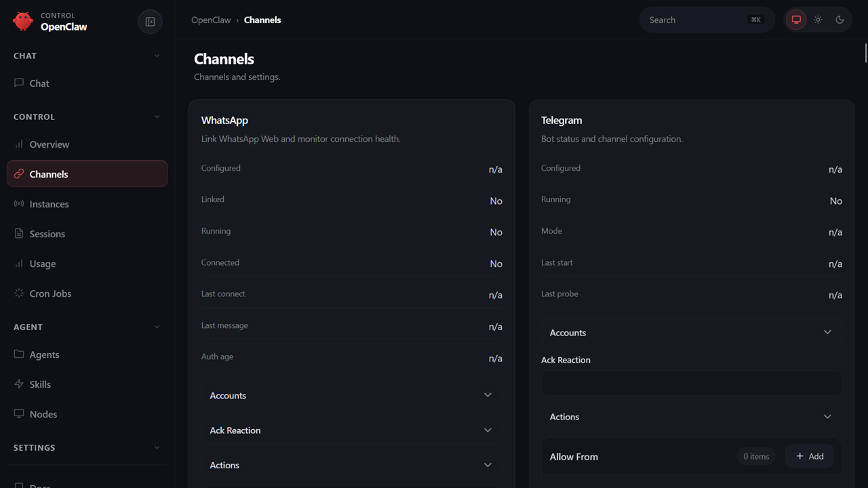Click the Telegram card title
This screenshot has height=488, width=868.
point(561,120)
